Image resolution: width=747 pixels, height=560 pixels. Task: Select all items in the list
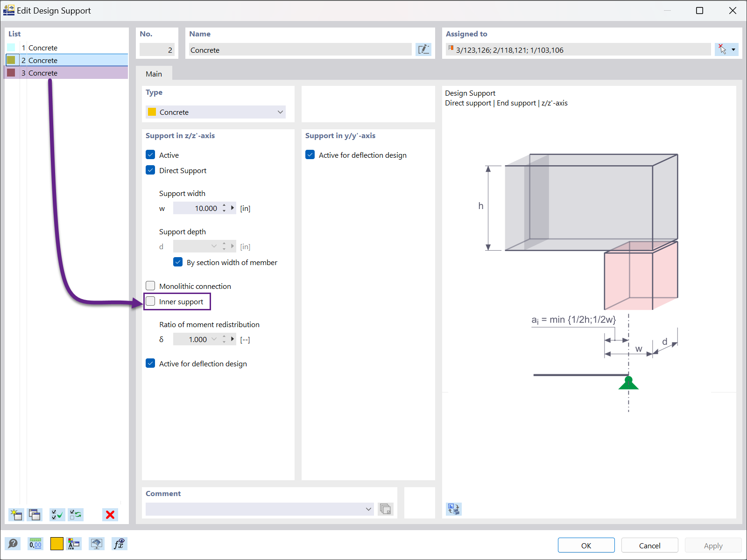(57, 515)
